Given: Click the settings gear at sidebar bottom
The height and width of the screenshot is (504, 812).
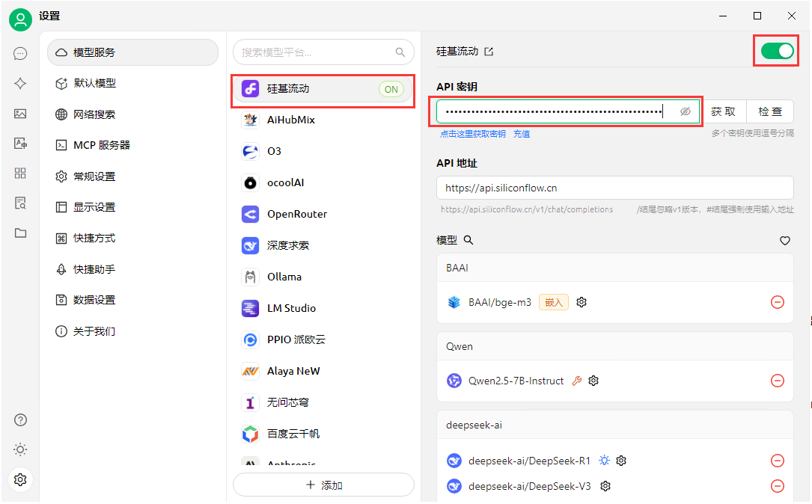Looking at the screenshot, I should (x=20, y=479).
